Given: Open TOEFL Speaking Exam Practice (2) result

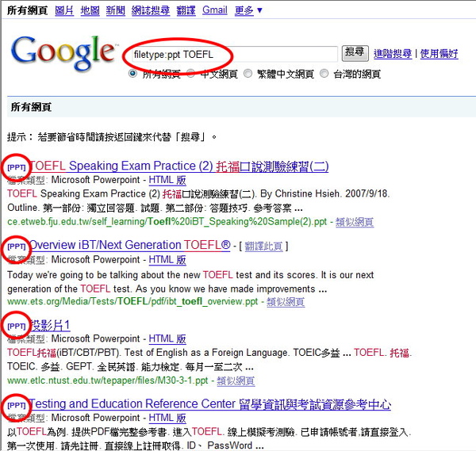Looking at the screenshot, I should 179,166.
